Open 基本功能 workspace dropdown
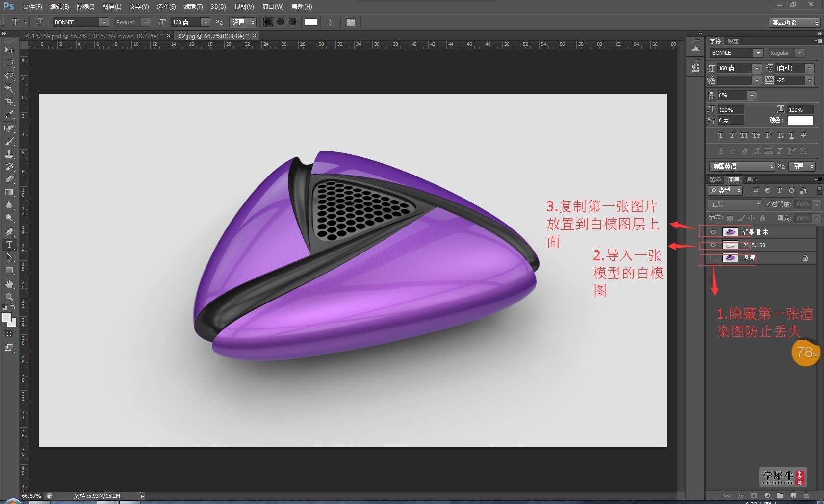The width and height of the screenshot is (824, 504). pos(794,23)
